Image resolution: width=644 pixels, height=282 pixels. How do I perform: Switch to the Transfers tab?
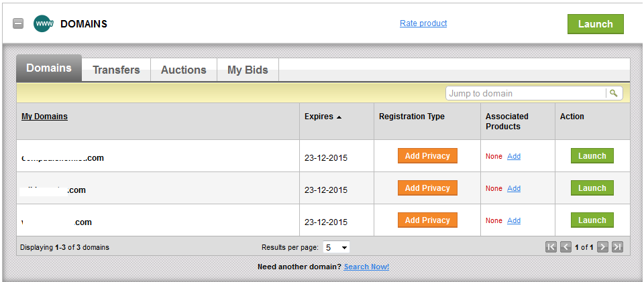click(116, 70)
